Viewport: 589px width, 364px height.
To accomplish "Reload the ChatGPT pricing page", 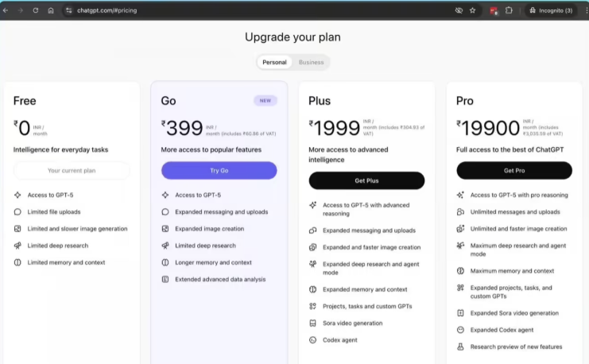I will (x=36, y=10).
